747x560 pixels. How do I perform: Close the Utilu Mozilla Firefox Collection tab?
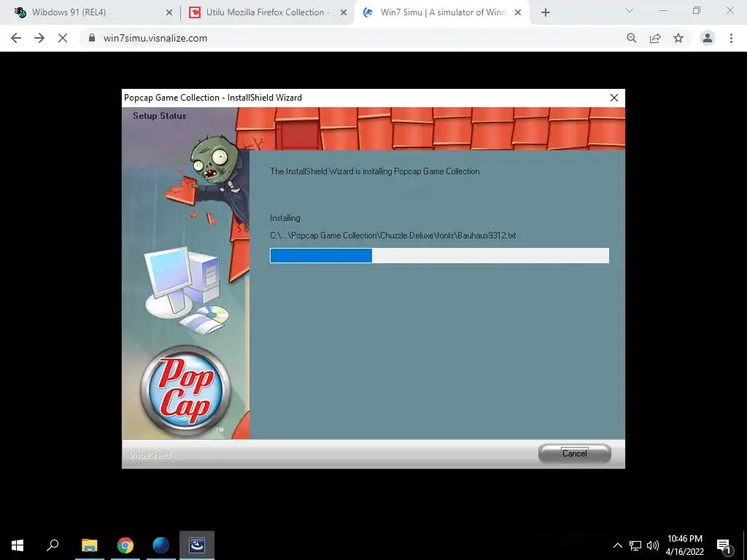344,13
